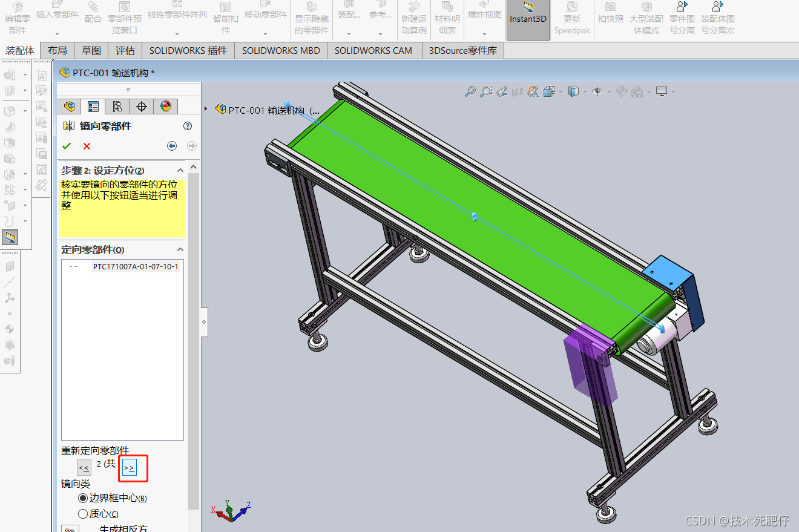Open the DimXpertManager crosshair tab
Screen dimensions: 799x532
141,107
